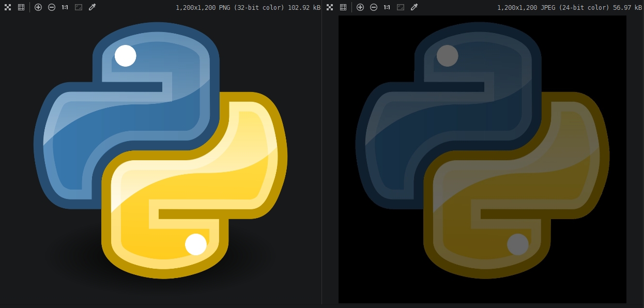Image resolution: width=644 pixels, height=308 pixels.
Task: Set PNG image to 1:1 actual size
Action: coord(65,7)
